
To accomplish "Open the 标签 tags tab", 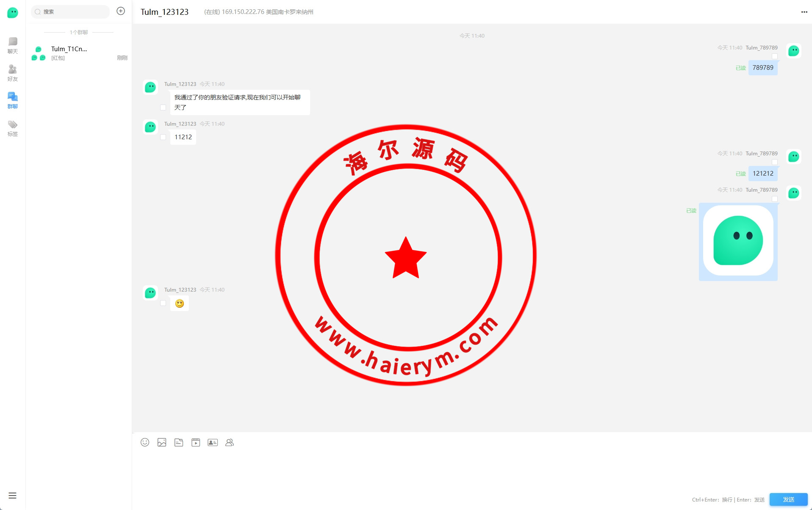I will (x=13, y=128).
